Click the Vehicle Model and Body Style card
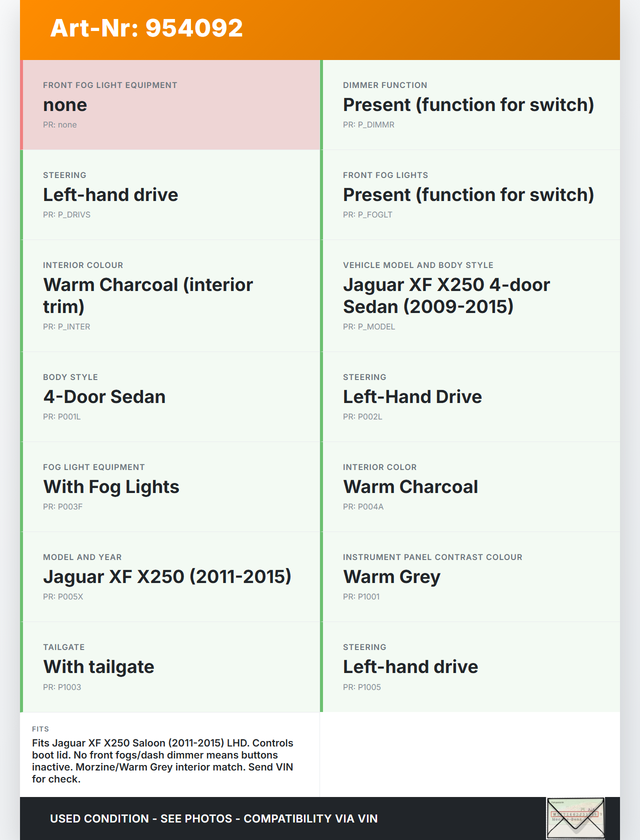 pos(470,295)
